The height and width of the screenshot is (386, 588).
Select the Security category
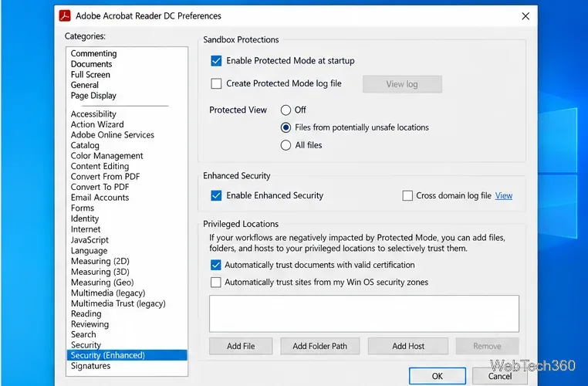(x=86, y=345)
